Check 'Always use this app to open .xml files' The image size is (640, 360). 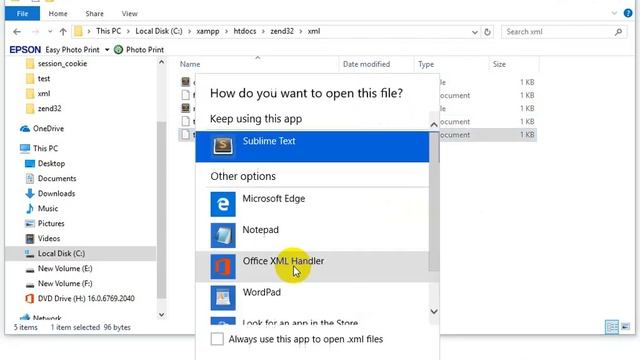click(x=217, y=339)
